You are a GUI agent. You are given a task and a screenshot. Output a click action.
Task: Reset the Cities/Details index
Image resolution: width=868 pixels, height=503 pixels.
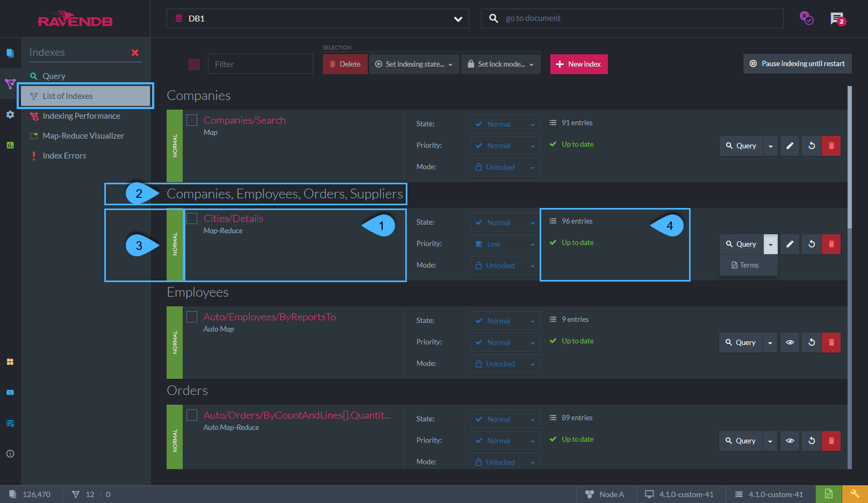pos(812,244)
